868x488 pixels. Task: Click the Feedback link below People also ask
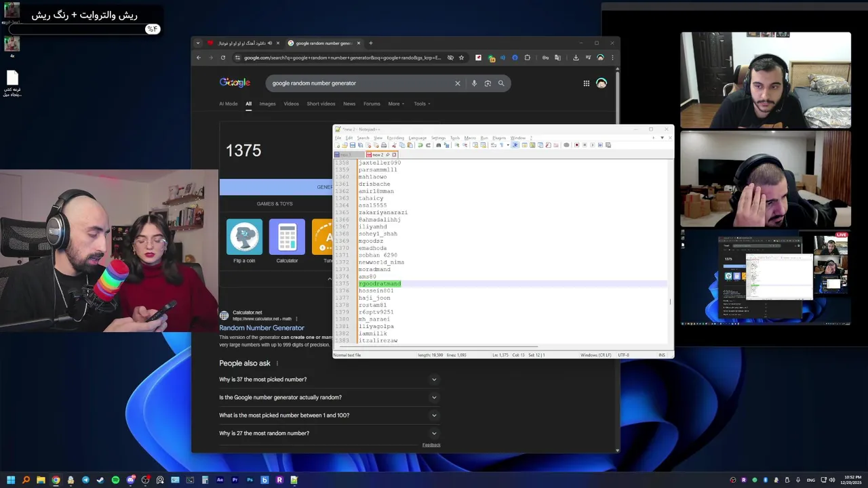tap(431, 445)
